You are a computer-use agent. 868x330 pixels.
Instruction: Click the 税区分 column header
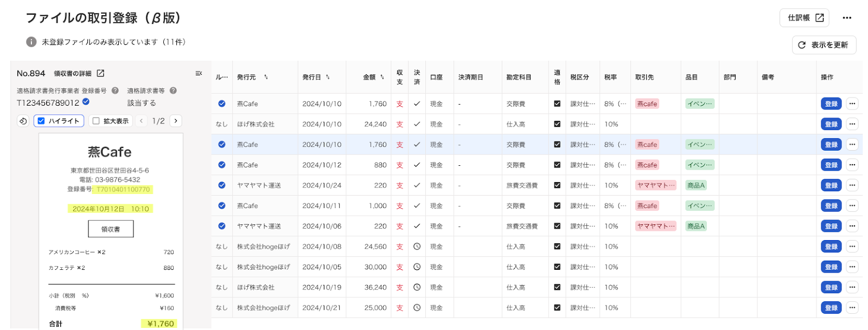(x=579, y=77)
